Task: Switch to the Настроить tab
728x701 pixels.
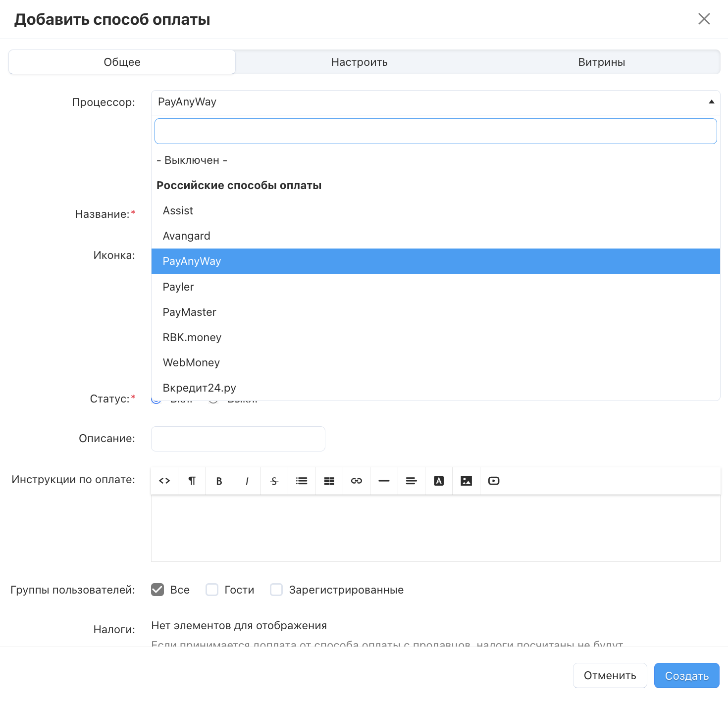Action: click(359, 62)
